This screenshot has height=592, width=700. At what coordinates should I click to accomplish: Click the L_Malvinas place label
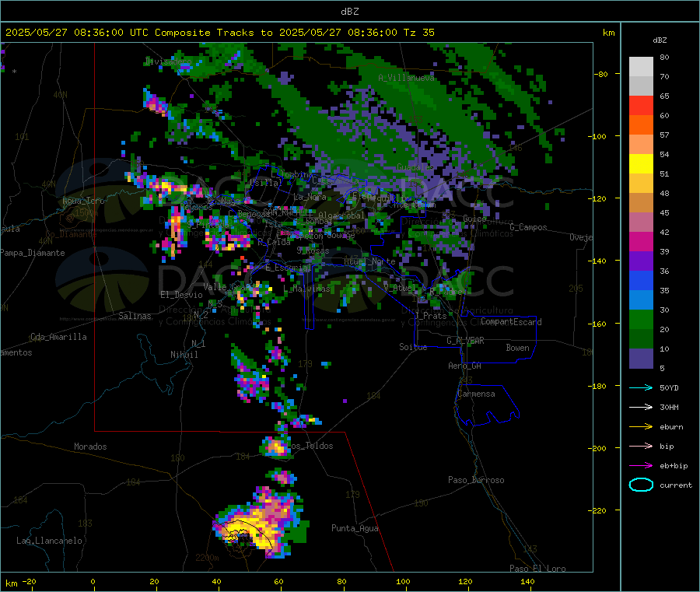point(306,289)
